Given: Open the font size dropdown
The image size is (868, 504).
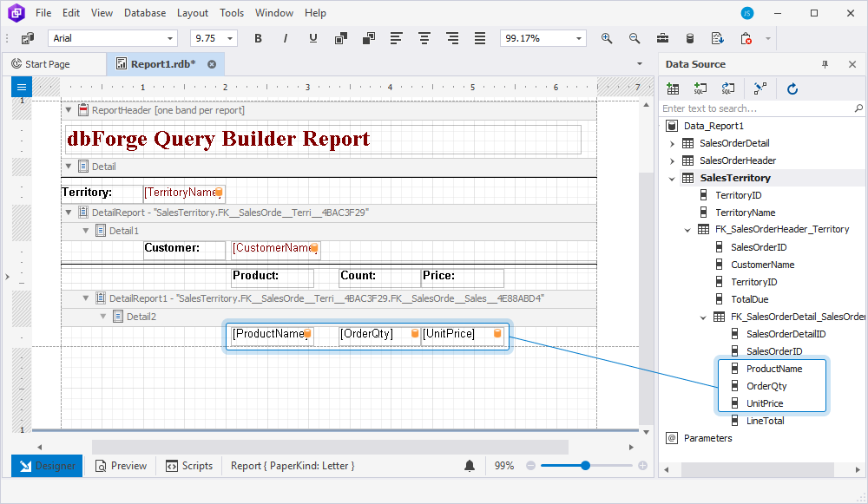Looking at the screenshot, I should (x=230, y=38).
